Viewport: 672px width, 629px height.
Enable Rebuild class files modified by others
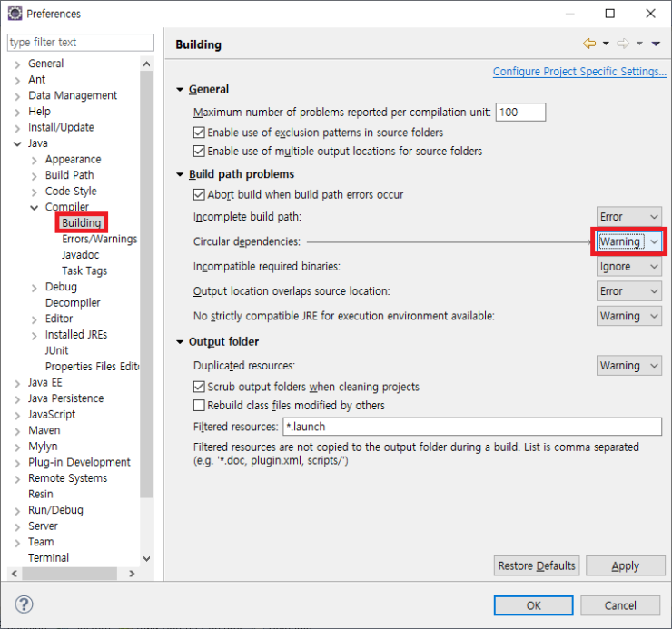tap(200, 406)
